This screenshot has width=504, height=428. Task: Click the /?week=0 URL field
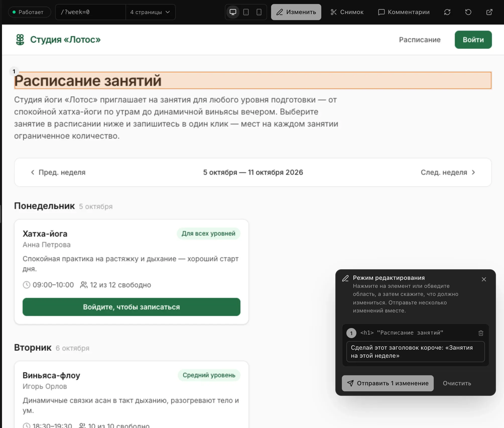pos(90,12)
